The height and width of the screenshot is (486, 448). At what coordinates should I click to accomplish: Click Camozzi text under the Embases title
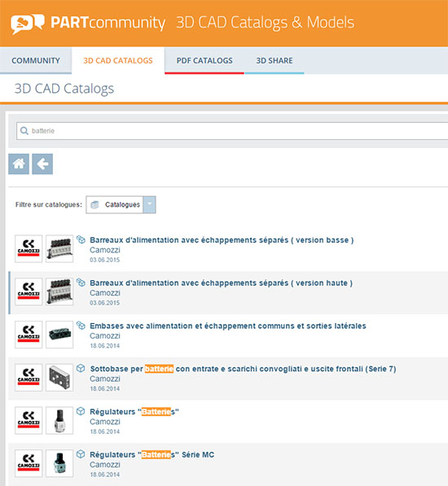pos(105,335)
